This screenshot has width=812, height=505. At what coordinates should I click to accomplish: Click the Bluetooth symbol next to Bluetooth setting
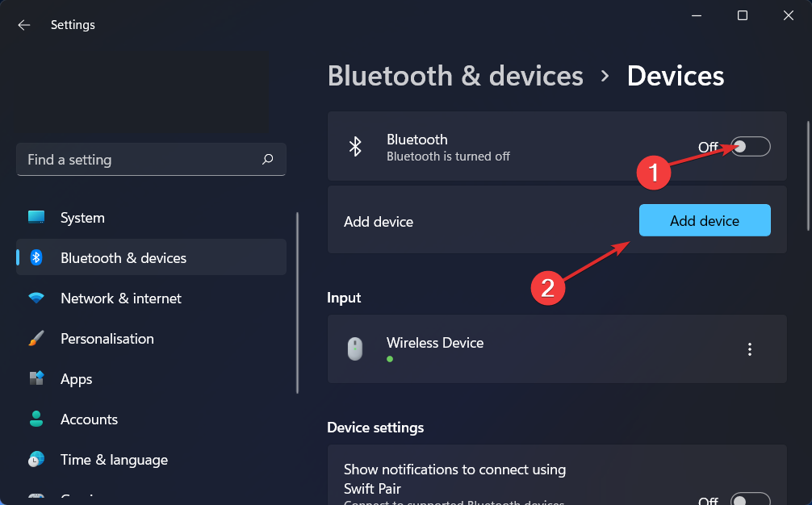[x=355, y=146]
